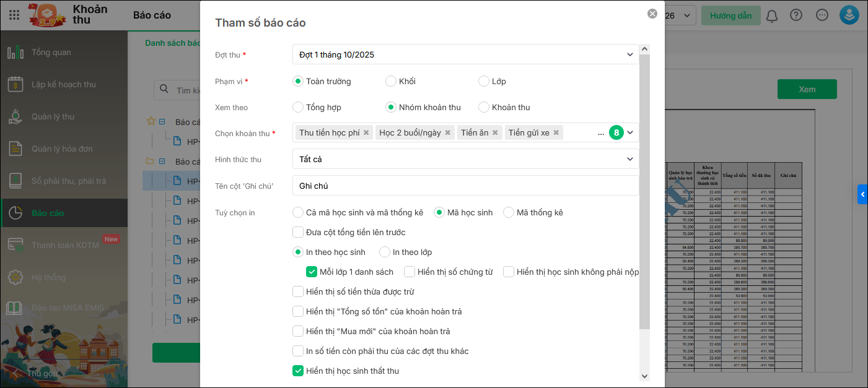Select the 'Khối' scope radio button
868x388 pixels.
point(391,81)
